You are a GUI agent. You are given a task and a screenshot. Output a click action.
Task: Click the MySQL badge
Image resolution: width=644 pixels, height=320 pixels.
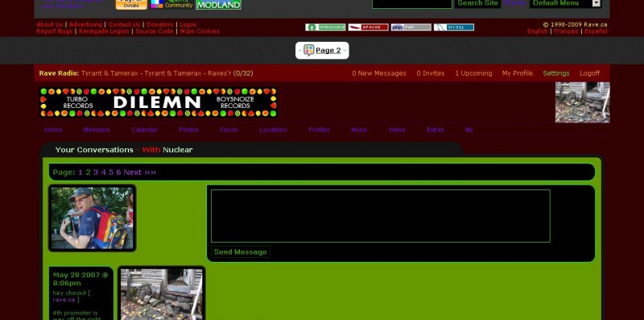point(454,27)
